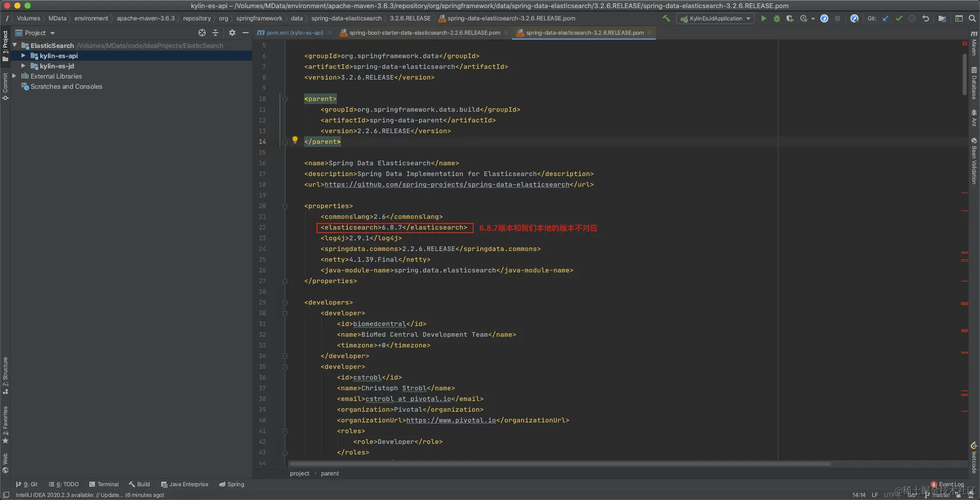Open the Ant tool window
Image resolution: width=980 pixels, height=500 pixels.
point(974,118)
